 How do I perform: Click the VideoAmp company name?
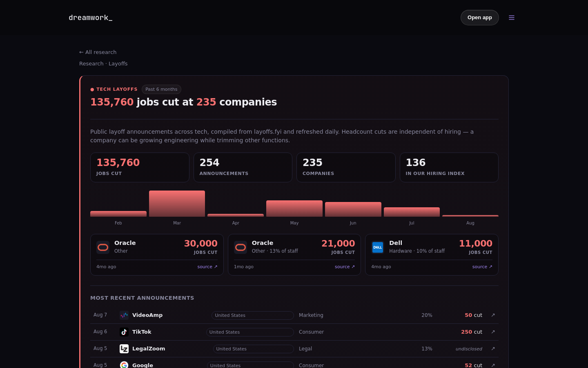pyautogui.click(x=147, y=315)
